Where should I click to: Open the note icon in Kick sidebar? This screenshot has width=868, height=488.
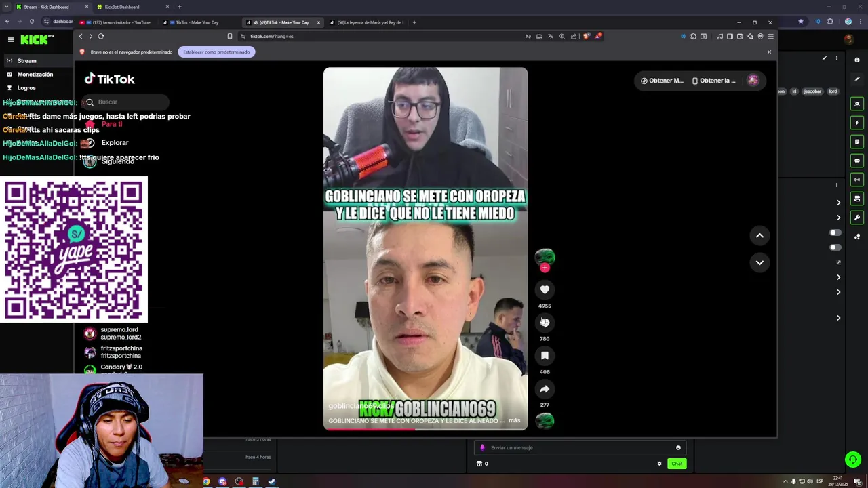tap(857, 142)
